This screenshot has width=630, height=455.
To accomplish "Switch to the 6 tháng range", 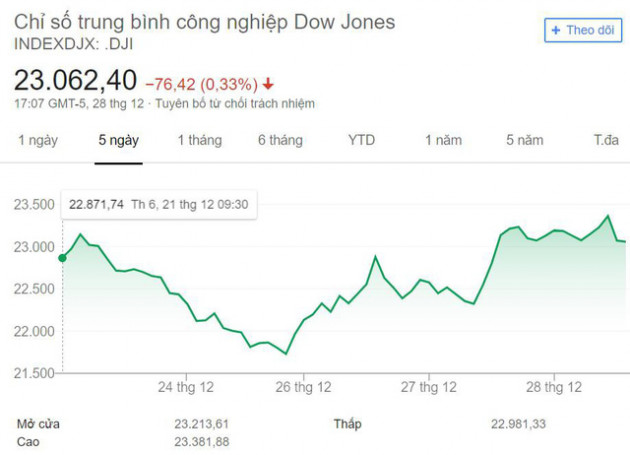I will click(280, 140).
